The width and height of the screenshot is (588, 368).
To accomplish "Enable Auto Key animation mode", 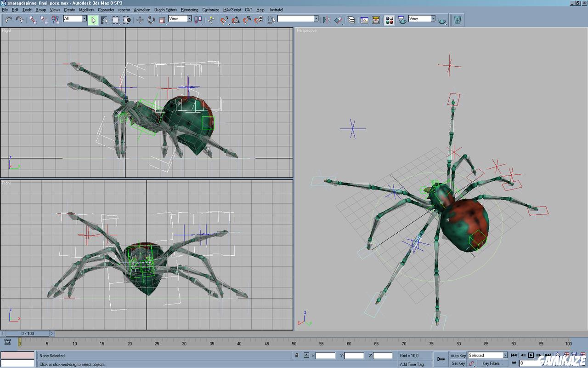I will point(458,356).
